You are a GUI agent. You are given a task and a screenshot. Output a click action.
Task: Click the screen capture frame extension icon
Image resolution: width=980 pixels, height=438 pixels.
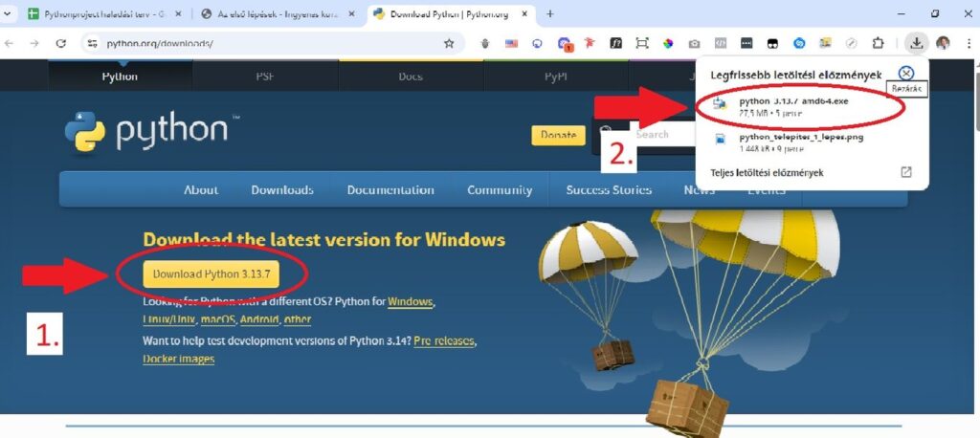(x=642, y=43)
